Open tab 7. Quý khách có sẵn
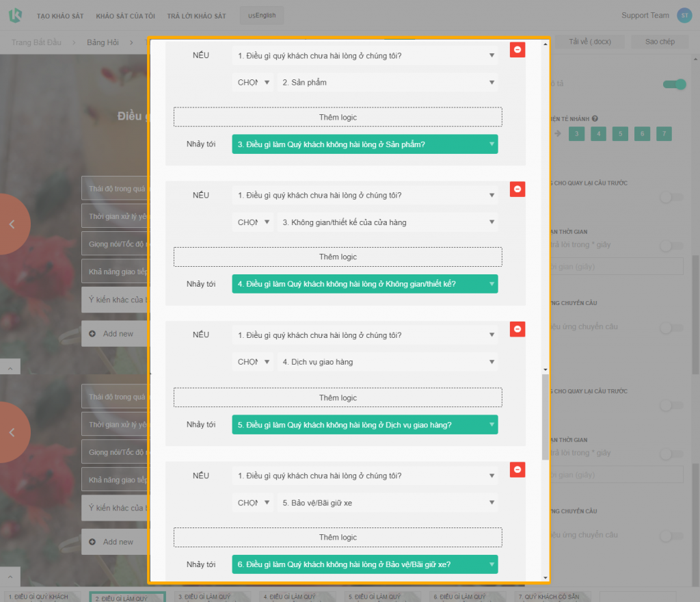Image resolution: width=700 pixels, height=602 pixels. coord(552,597)
